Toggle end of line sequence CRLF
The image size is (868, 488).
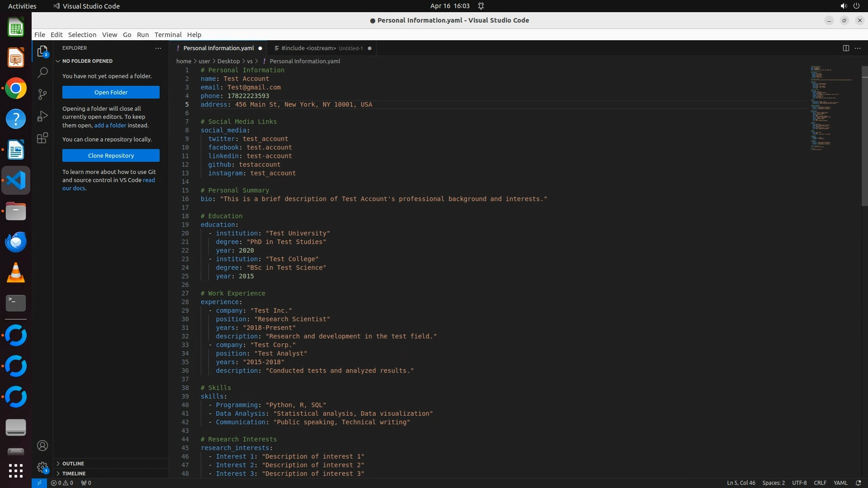pos(820,483)
